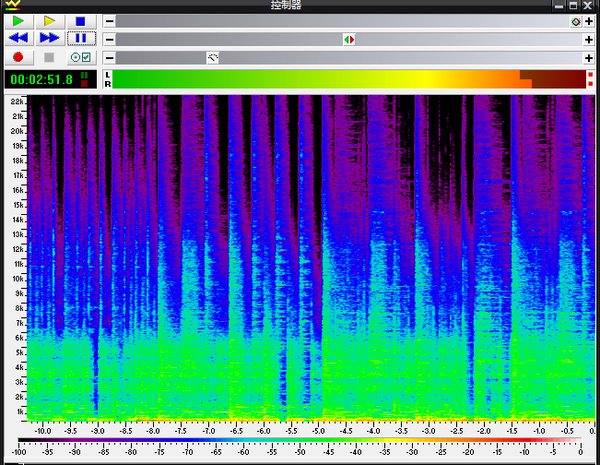This screenshot has height=465, width=600.
Task: Click the -7.5 time axis label
Action: point(181,431)
